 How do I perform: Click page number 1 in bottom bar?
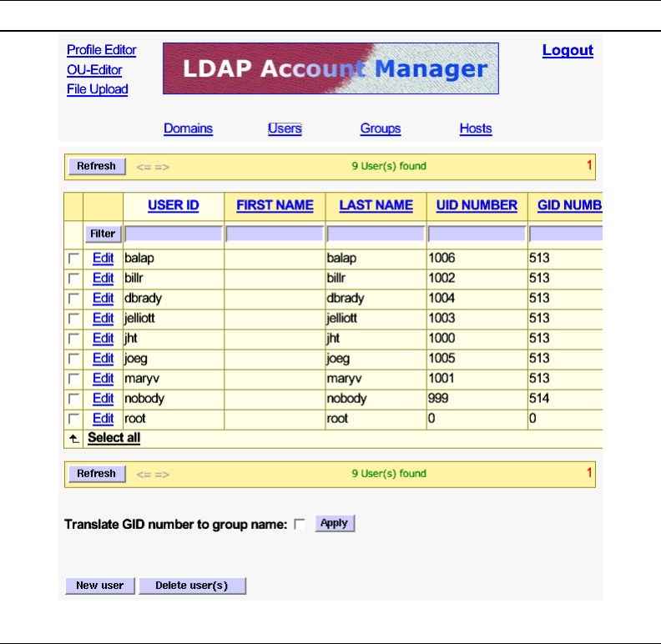point(589,473)
